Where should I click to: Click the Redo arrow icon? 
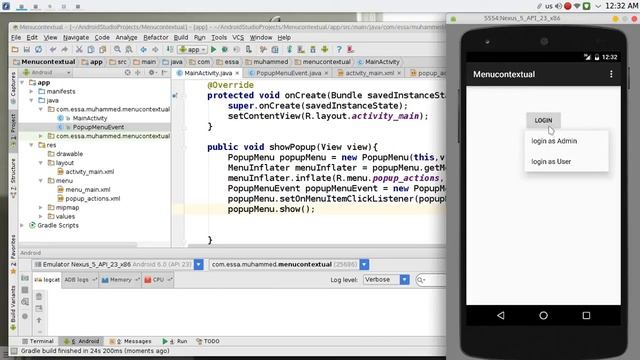(x=64, y=50)
